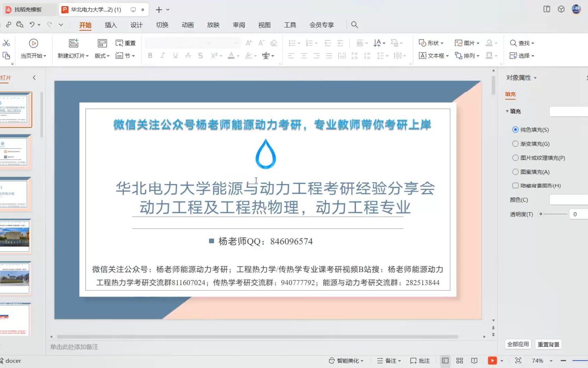
Task: Open the 设计 ribbon tab
Action: (x=136, y=25)
